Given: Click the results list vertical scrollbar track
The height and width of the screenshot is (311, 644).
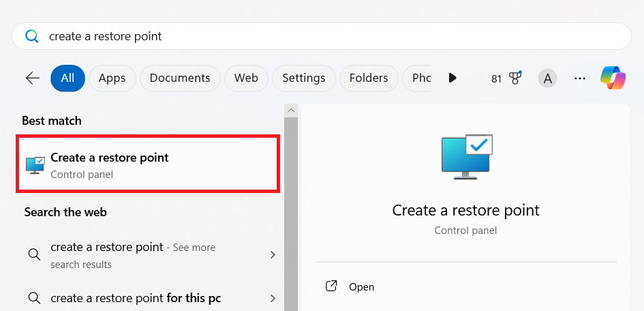Looking at the screenshot, I should coord(291,214).
